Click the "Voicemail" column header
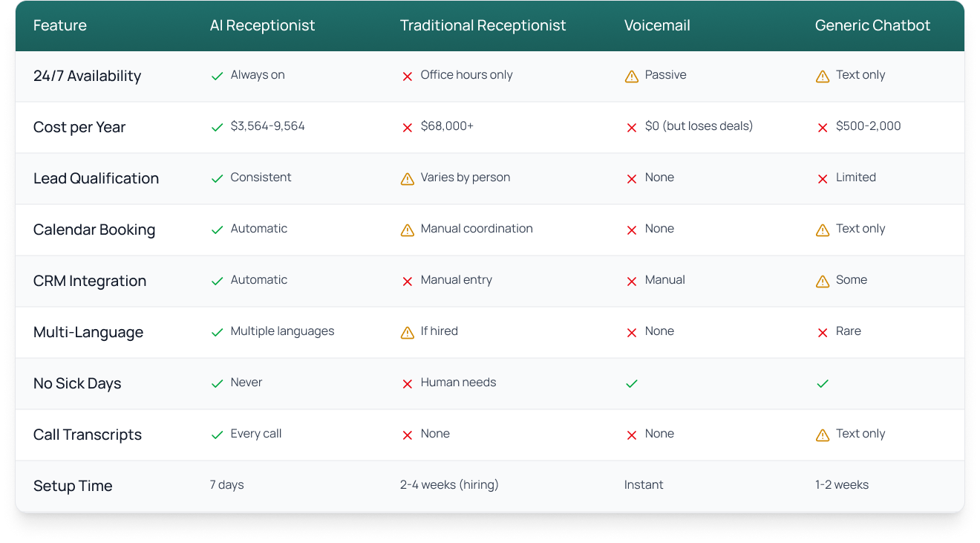The height and width of the screenshot is (543, 980). (657, 25)
